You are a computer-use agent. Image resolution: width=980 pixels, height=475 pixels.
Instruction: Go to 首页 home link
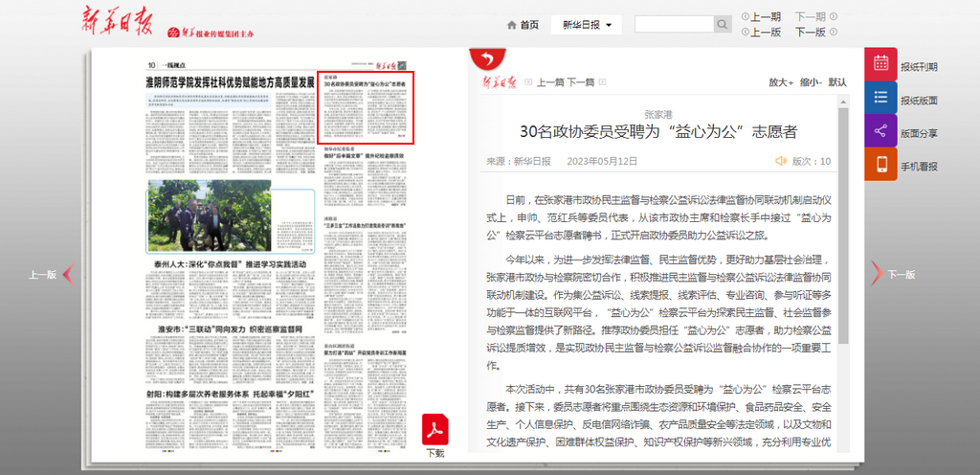(522, 24)
